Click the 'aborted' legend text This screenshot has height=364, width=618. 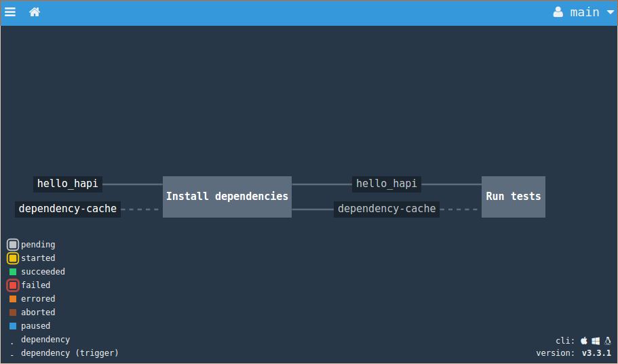pyautogui.click(x=38, y=312)
